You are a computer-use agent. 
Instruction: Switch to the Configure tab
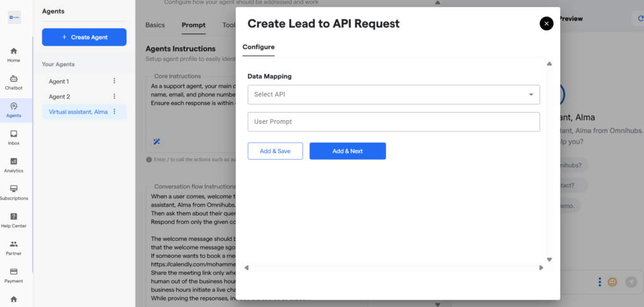click(x=258, y=47)
